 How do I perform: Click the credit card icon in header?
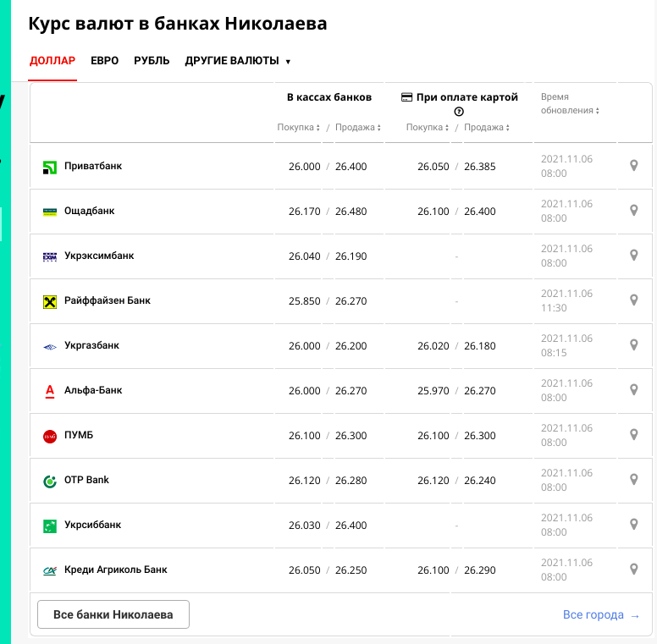[406, 97]
